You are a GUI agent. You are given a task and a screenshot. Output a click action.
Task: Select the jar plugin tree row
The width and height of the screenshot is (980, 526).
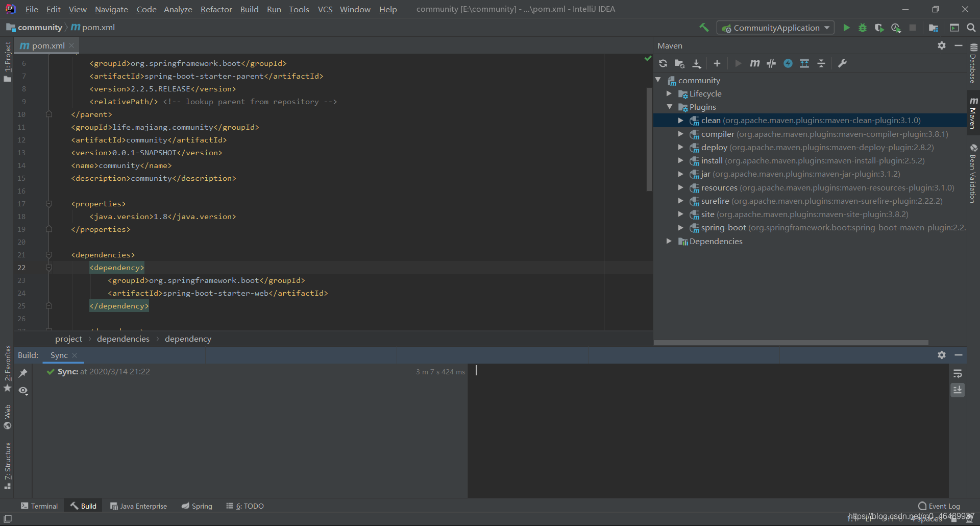[810, 174]
